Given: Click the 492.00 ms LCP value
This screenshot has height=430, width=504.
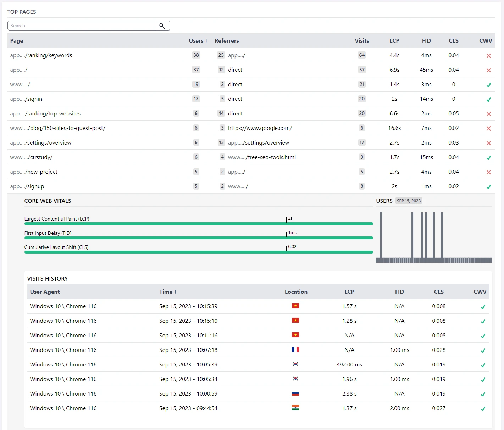Looking at the screenshot, I should click(x=349, y=365).
